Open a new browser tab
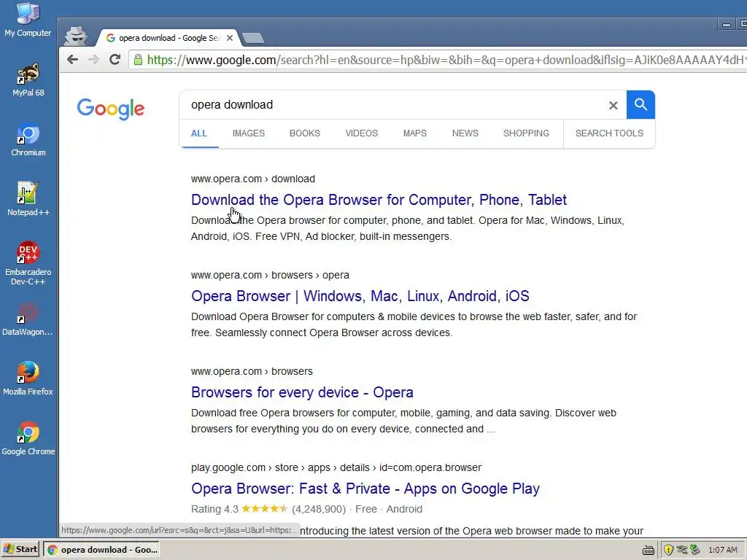The image size is (747, 560). click(x=253, y=38)
